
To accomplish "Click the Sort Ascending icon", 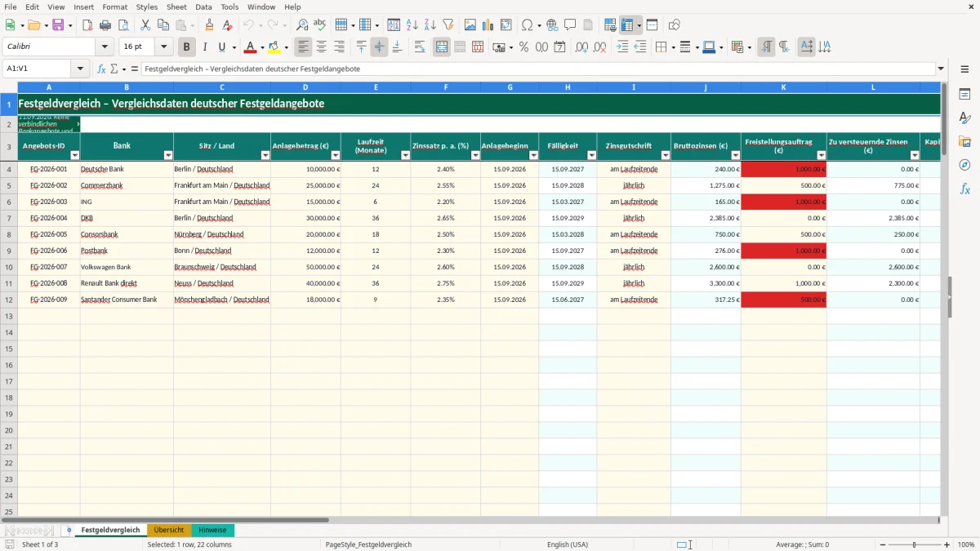I will point(412,25).
